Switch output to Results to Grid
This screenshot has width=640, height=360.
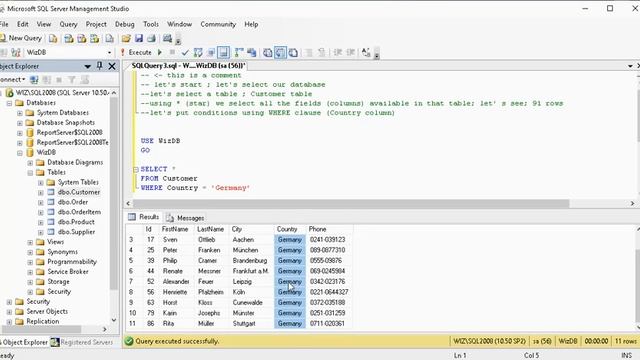[x=280, y=52]
